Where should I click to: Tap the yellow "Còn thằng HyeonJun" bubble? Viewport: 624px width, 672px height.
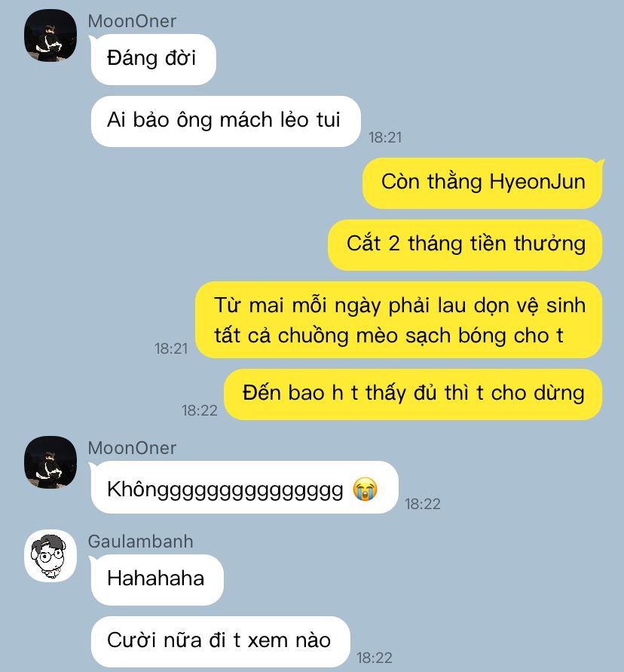point(482,183)
